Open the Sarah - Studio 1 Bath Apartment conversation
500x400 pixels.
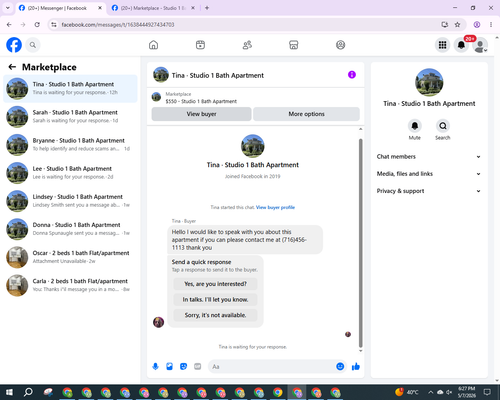pyautogui.click(x=70, y=117)
